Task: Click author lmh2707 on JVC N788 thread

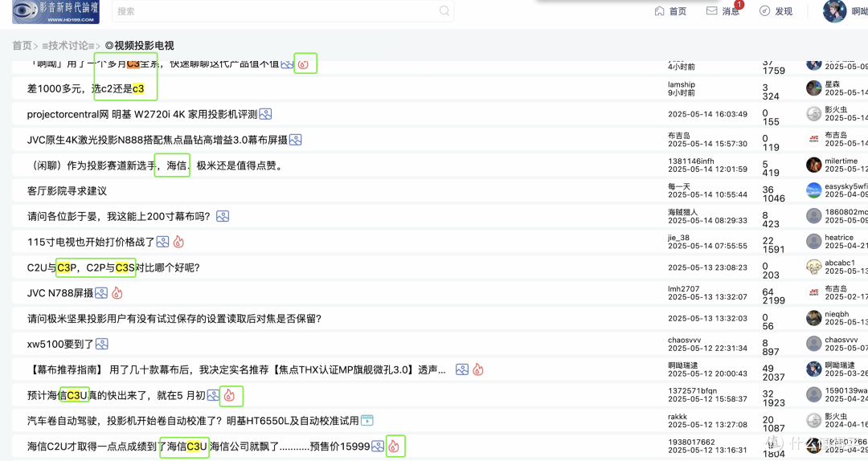Action: click(684, 289)
